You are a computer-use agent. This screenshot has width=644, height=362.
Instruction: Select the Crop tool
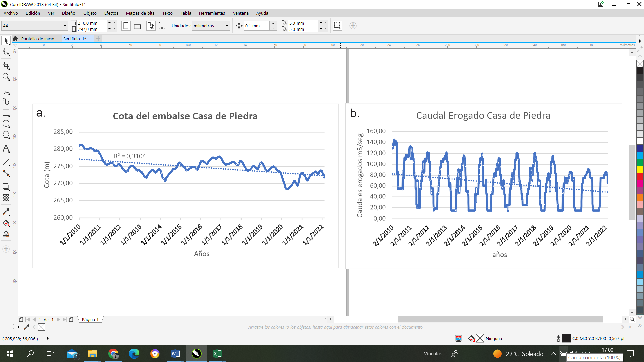tap(6, 65)
